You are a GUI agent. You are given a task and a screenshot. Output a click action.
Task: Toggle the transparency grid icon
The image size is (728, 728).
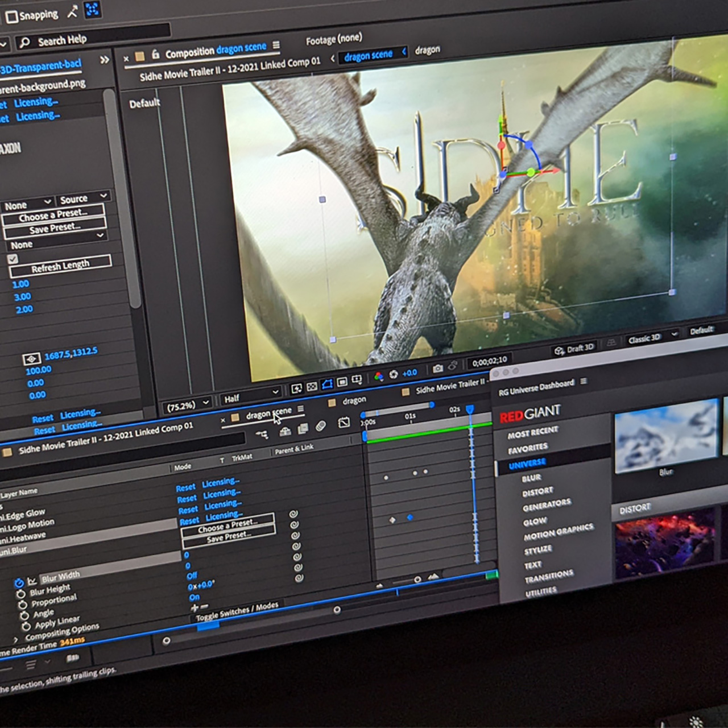tap(312, 387)
